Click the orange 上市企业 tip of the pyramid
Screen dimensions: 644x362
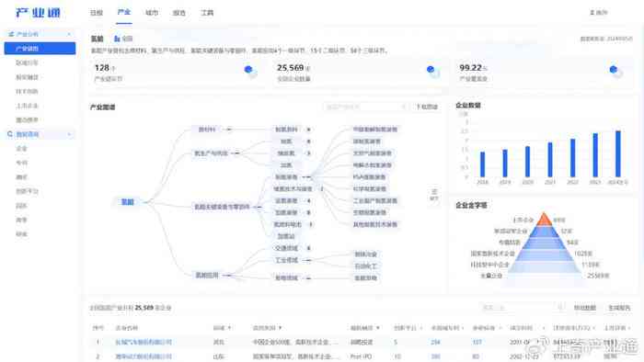point(544,219)
